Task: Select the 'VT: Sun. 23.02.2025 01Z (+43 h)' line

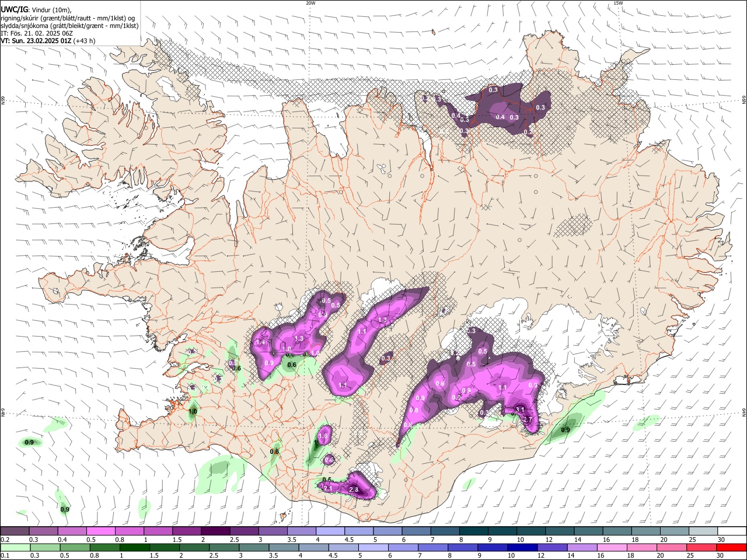Action: click(48, 41)
